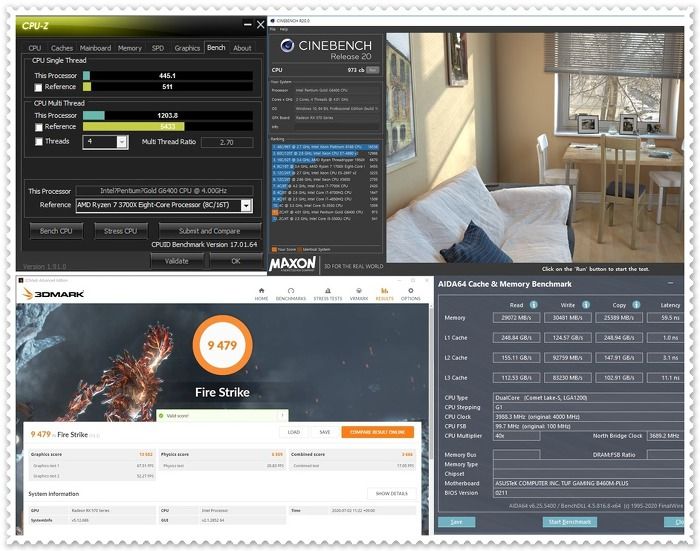Go to the SPD tab in CPU-Z
Image resolution: width=700 pixels, height=551 pixels.
(158, 48)
